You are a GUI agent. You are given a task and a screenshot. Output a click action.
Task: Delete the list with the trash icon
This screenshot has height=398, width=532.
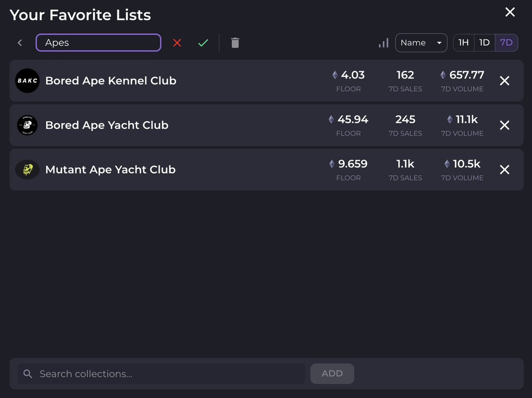click(x=235, y=43)
